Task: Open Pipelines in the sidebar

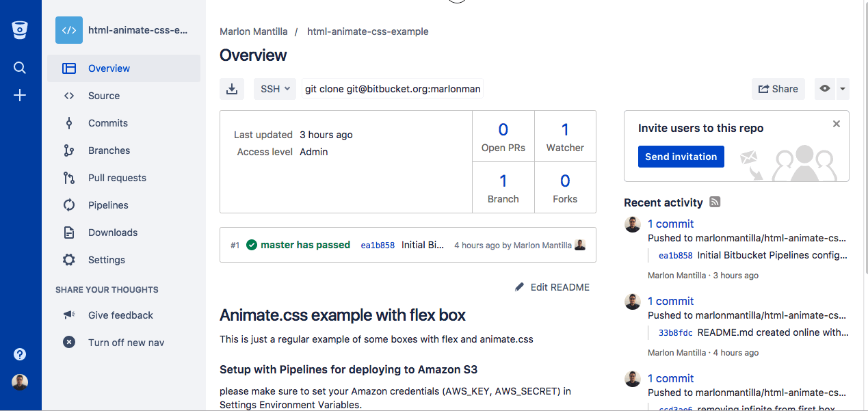Action: coord(124,205)
